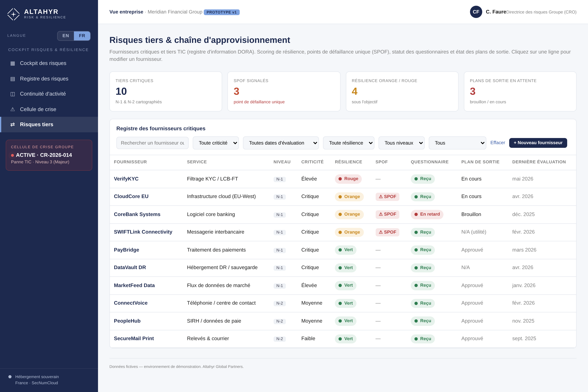Switch language to EN
Viewport: 588px width, 392px height.
66,36
